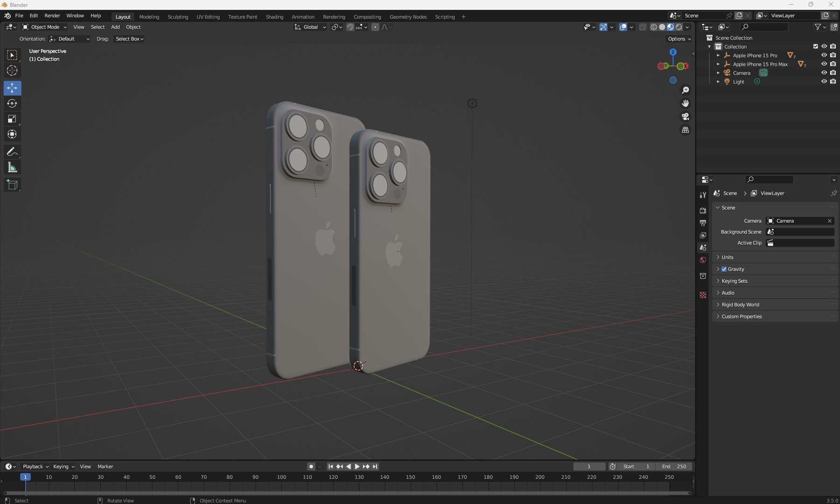Click the viewport zoom magnifier icon

click(686, 90)
